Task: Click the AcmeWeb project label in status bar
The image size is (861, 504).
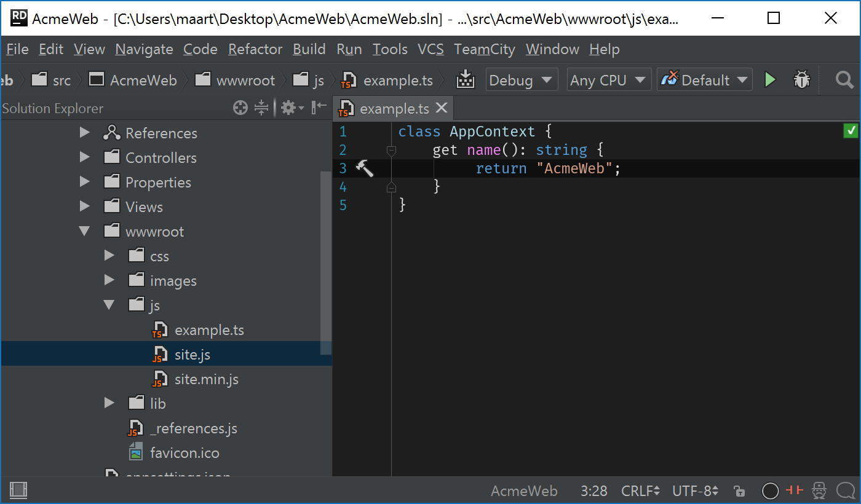Action: point(524,490)
